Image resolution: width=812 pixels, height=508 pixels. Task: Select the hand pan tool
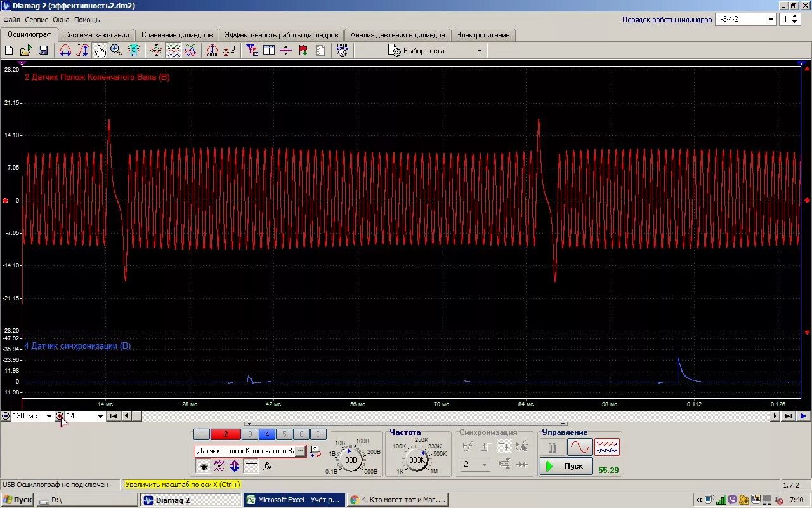pyautogui.click(x=100, y=50)
